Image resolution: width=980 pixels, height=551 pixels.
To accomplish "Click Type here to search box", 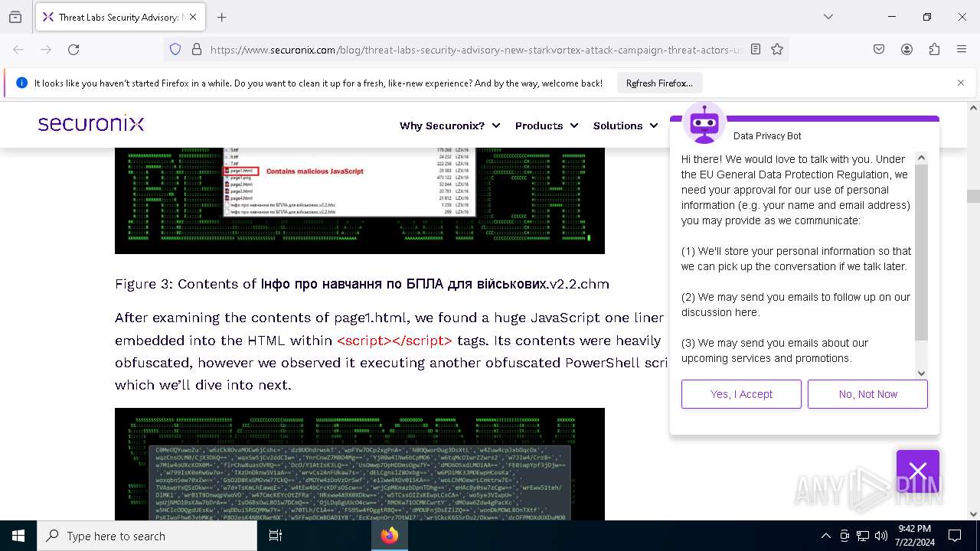I will click(x=147, y=536).
